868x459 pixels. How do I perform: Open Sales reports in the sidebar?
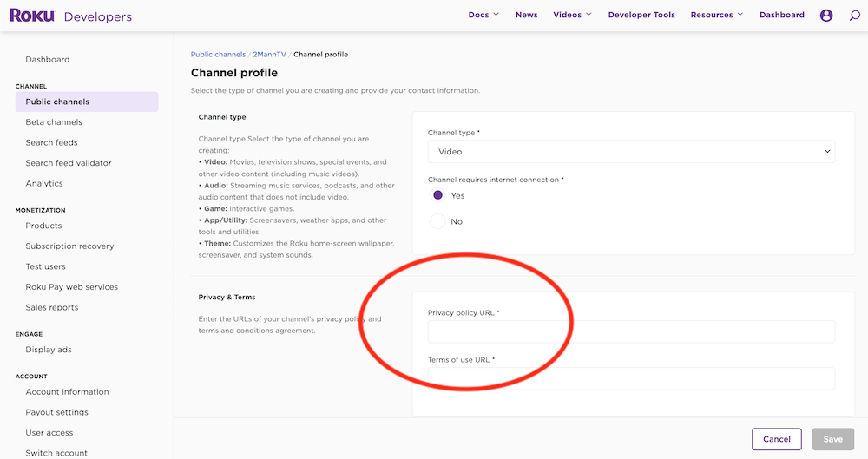52,308
